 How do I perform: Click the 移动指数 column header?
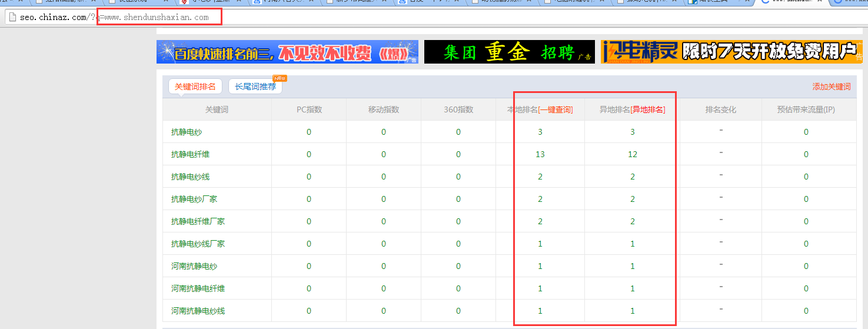[384, 109]
